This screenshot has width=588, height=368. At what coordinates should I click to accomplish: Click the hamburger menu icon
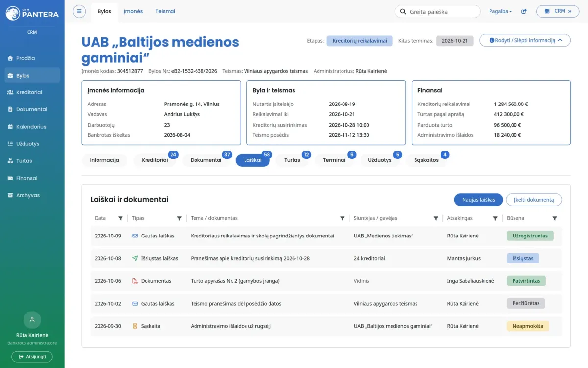pos(79,11)
